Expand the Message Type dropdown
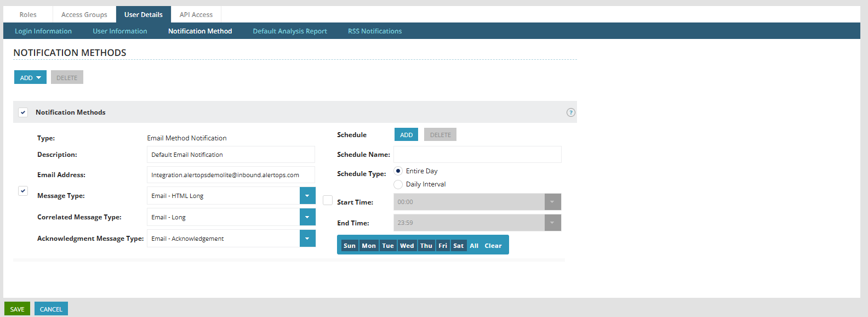The height and width of the screenshot is (317, 868). click(307, 196)
